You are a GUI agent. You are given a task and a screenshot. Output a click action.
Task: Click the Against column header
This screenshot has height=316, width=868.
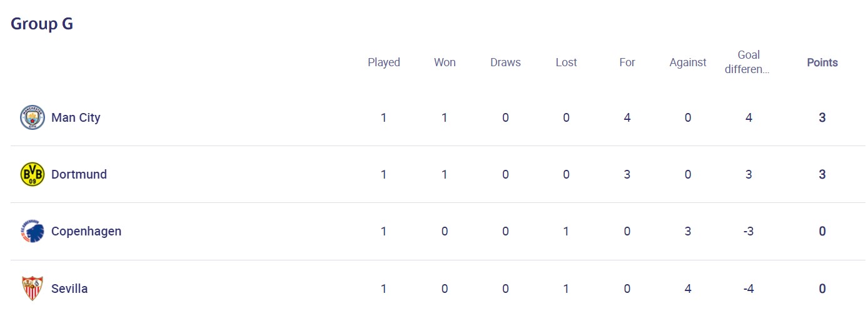tap(688, 62)
